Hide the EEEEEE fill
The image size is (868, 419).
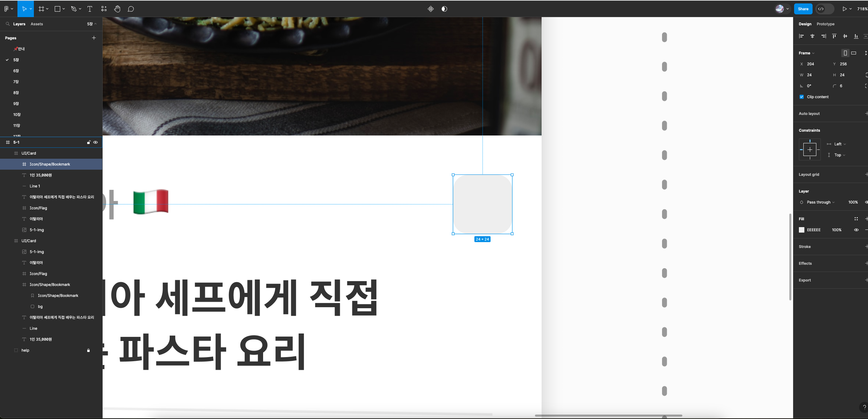point(856,230)
